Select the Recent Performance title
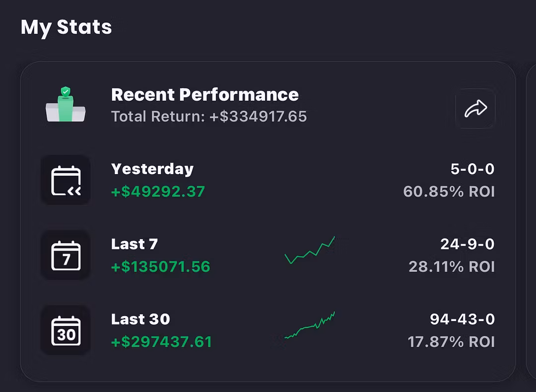Viewport: 536px width, 392px height. coord(205,94)
